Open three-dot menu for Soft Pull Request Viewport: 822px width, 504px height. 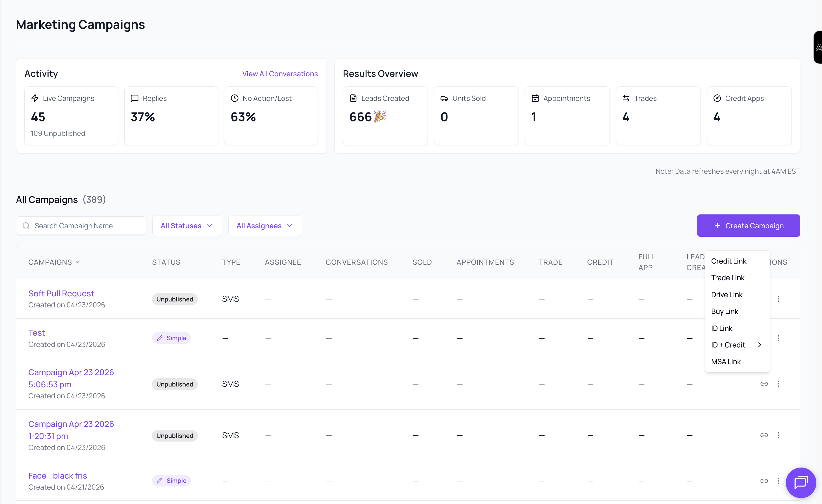pos(778,299)
